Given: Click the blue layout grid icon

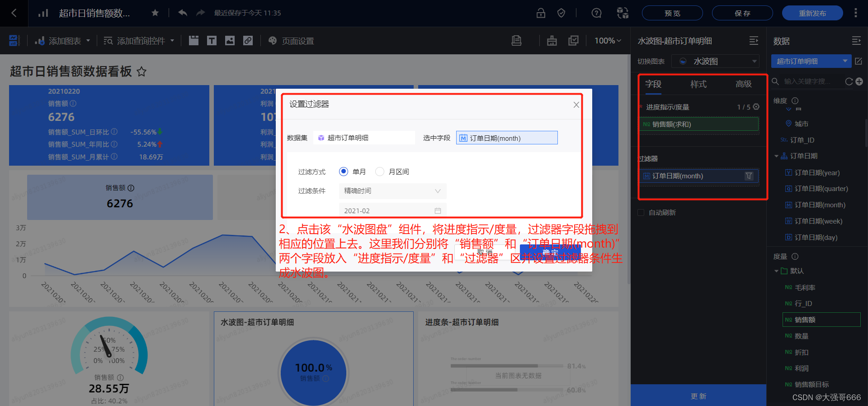Looking at the screenshot, I should click(x=14, y=40).
